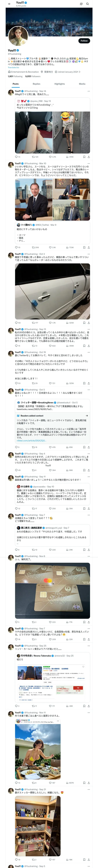Go back using the header arrow
Screen dimensions: 98x868
click(x=9, y=4)
